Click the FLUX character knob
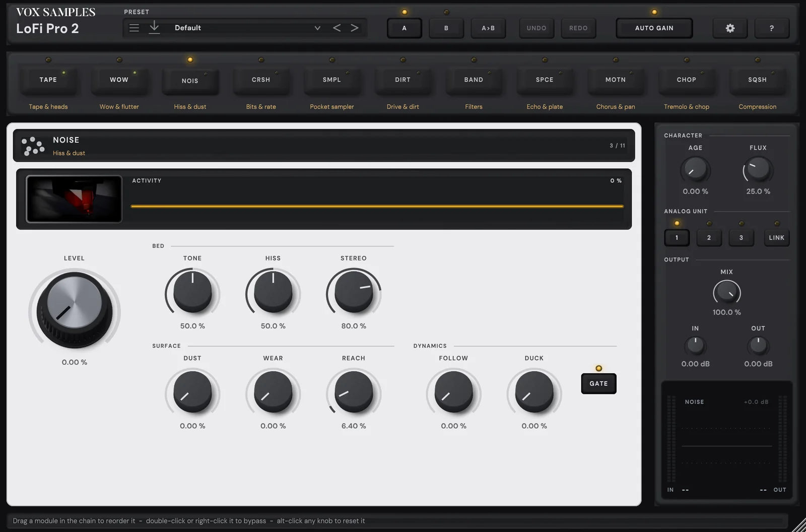806x532 pixels. (x=758, y=170)
